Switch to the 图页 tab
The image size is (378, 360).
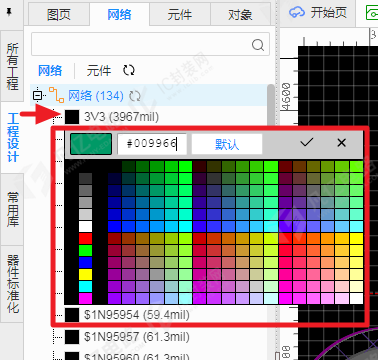click(x=59, y=15)
